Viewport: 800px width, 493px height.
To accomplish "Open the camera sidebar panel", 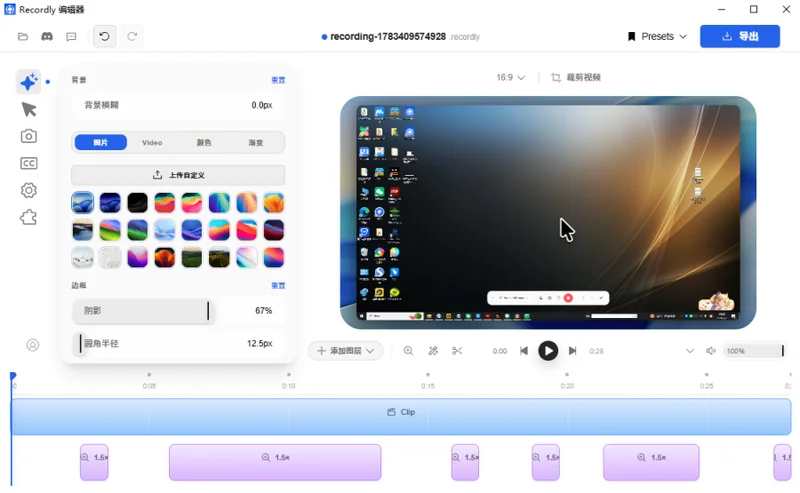I will tap(29, 136).
